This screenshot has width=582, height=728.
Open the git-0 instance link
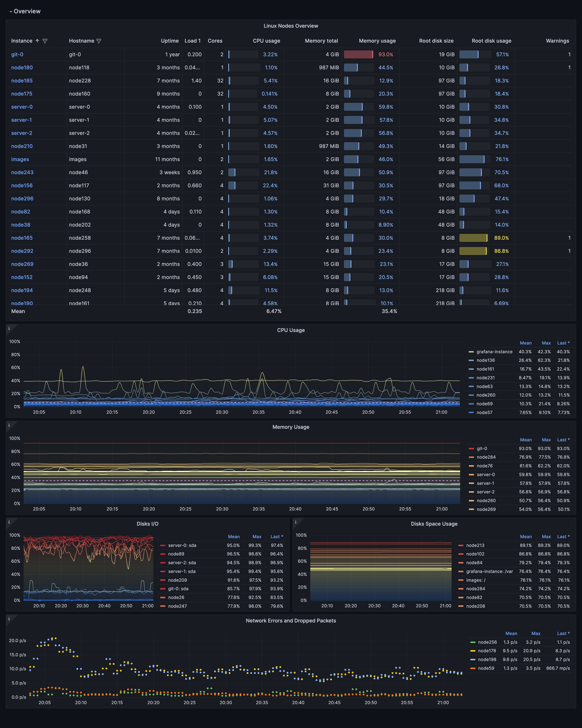point(17,54)
